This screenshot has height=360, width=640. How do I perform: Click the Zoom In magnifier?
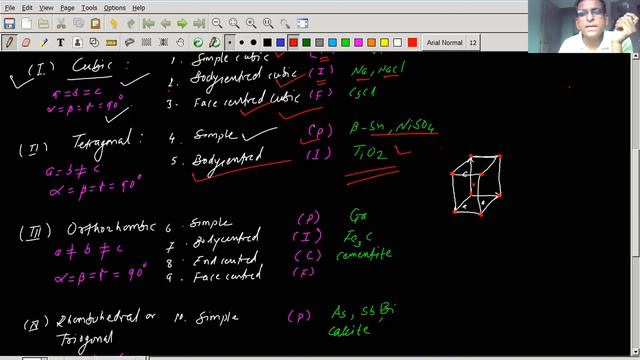point(251,23)
